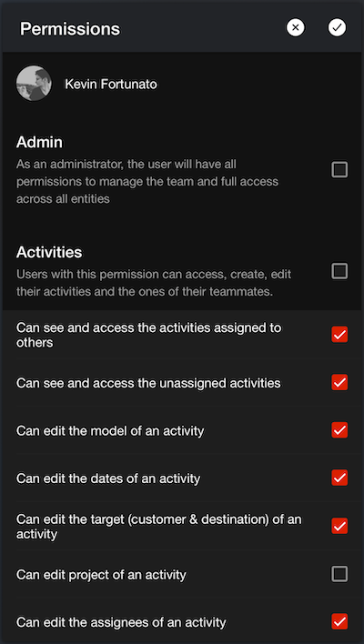Uncheck edit the target of an activity
Viewport: 364px width, 644px height.
pos(339,526)
